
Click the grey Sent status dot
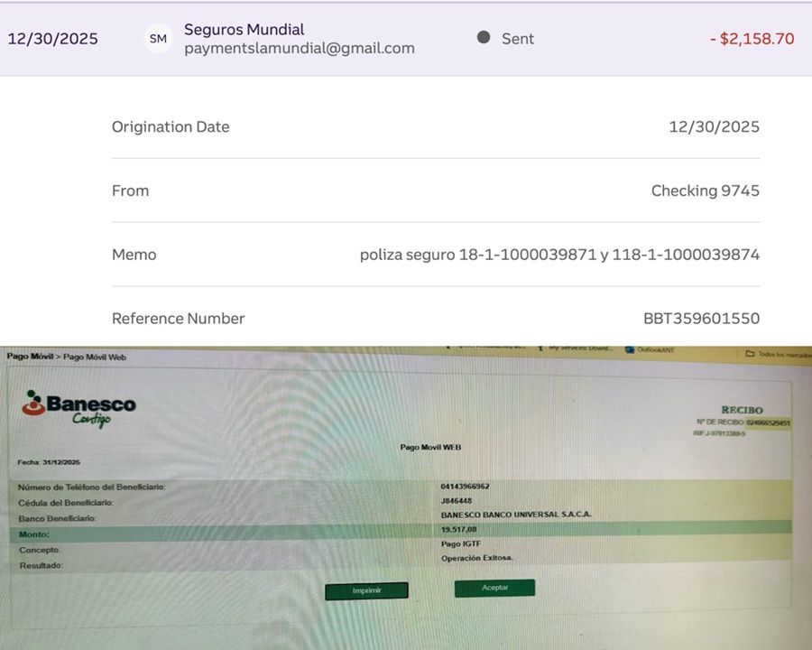484,38
